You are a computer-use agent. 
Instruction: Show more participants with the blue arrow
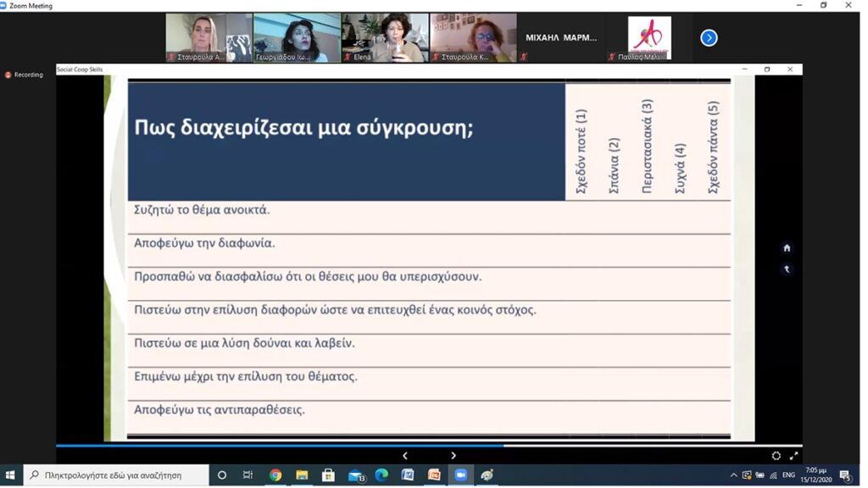[709, 38]
